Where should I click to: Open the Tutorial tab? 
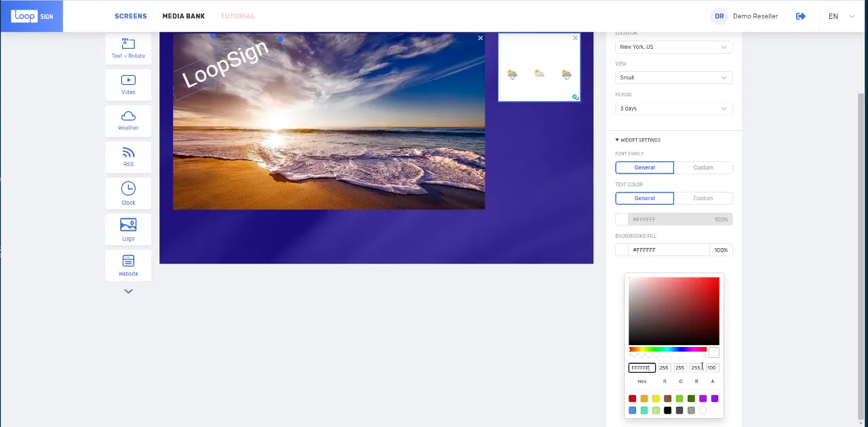[x=237, y=16]
